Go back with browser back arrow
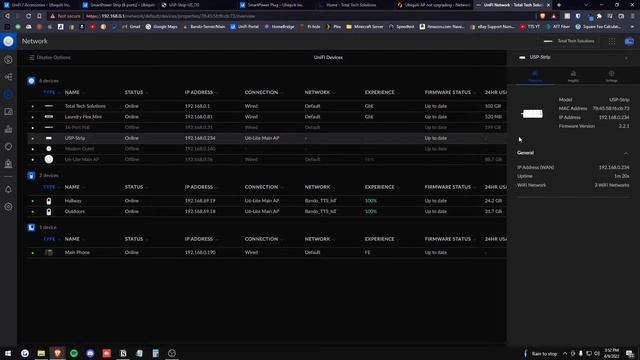This screenshot has width=640, height=360. pos(7,16)
